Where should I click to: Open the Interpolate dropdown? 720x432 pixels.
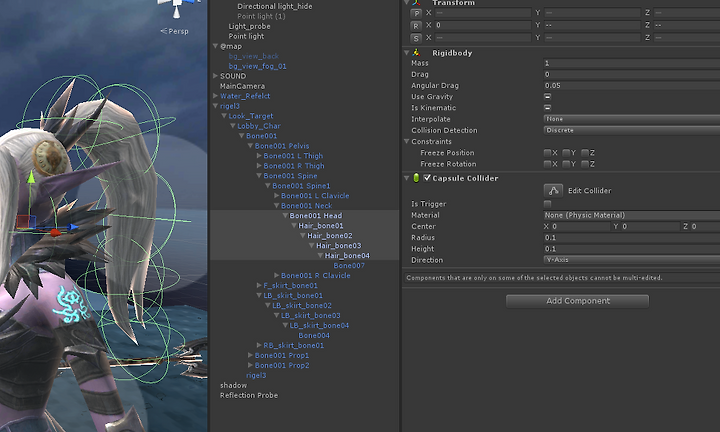(632, 119)
